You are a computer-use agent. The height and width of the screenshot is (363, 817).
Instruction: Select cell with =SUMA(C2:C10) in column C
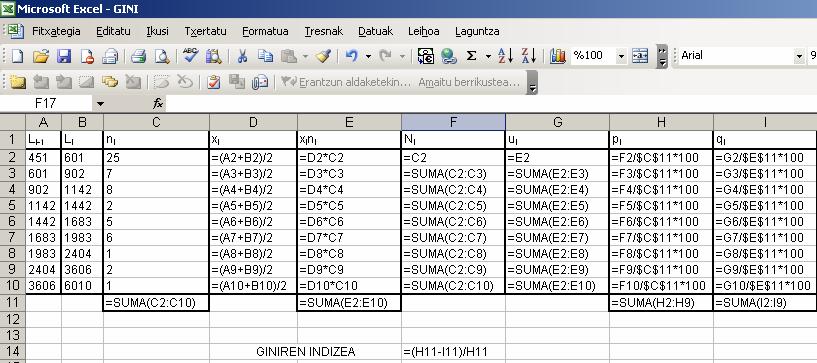156,303
